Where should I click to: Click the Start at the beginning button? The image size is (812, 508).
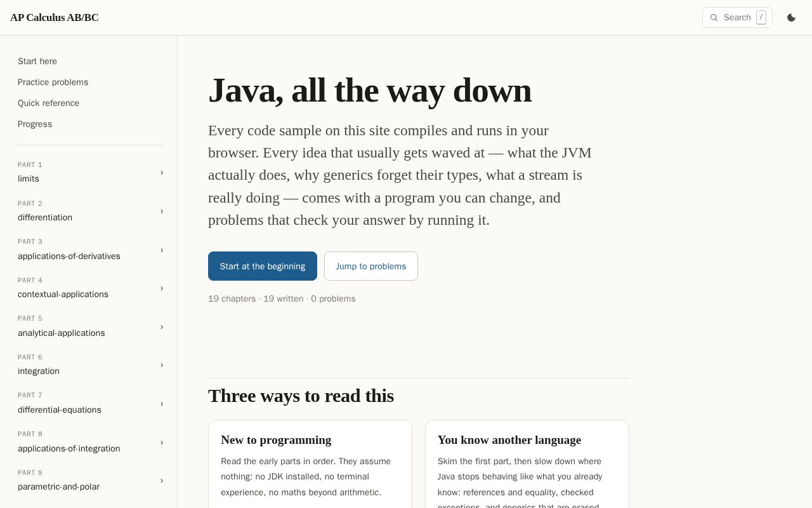coord(263,266)
